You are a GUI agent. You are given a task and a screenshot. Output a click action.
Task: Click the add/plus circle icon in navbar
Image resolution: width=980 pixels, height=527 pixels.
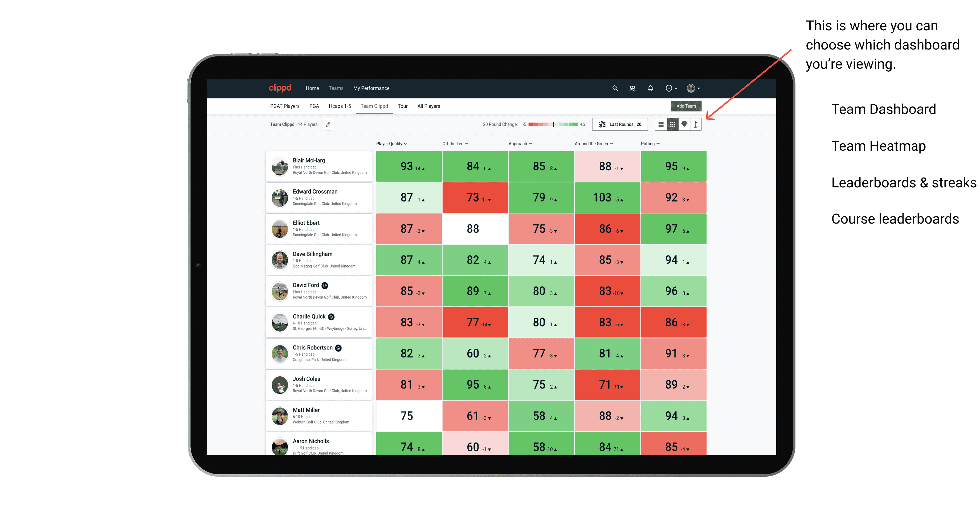click(x=668, y=89)
